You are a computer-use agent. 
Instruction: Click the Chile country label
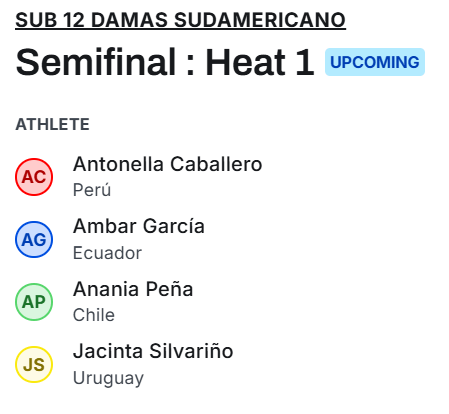94,315
